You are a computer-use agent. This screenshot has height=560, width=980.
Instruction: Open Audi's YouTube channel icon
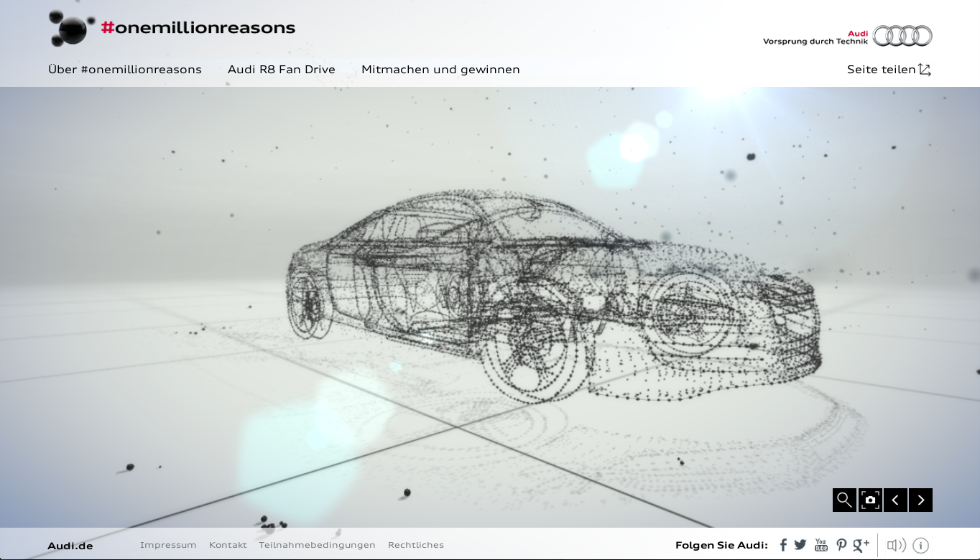(x=821, y=545)
